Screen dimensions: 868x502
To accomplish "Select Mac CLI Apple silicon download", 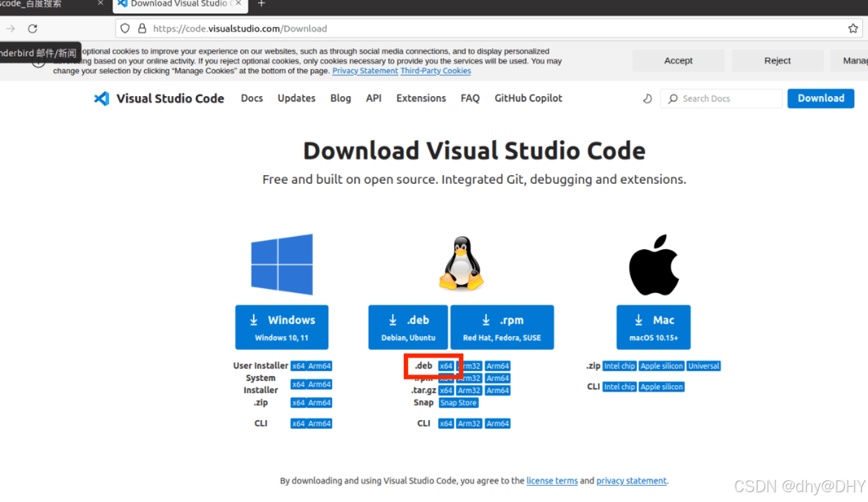I will [662, 387].
